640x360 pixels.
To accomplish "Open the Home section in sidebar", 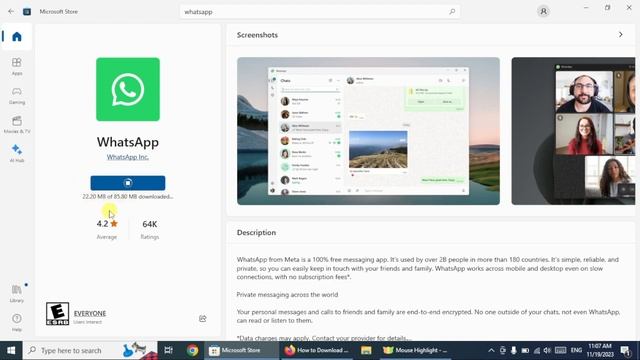I will click(x=17, y=37).
